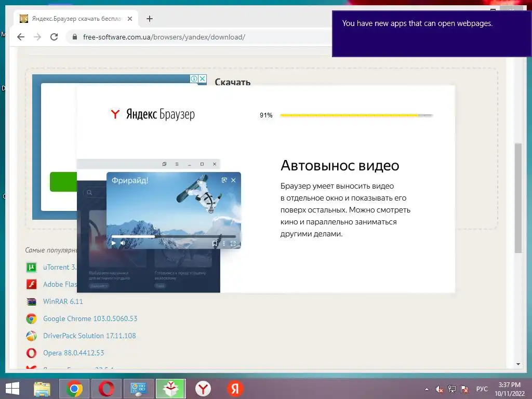Screen dimensions: 532x399
Task: Click the bookmark icon on the video
Action: 215,243
